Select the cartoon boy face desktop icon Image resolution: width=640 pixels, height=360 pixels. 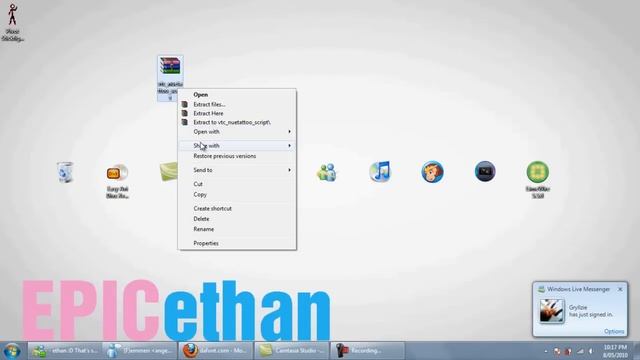click(433, 171)
